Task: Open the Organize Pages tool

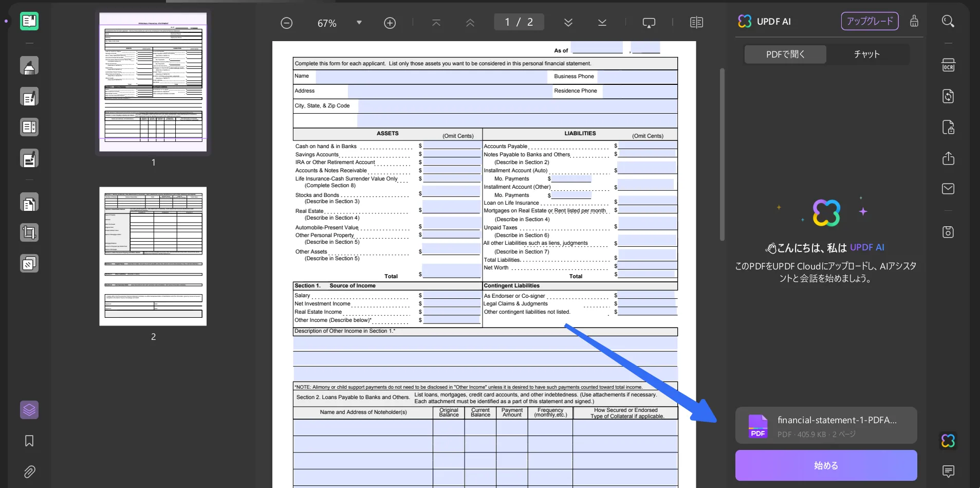Action: click(x=29, y=203)
